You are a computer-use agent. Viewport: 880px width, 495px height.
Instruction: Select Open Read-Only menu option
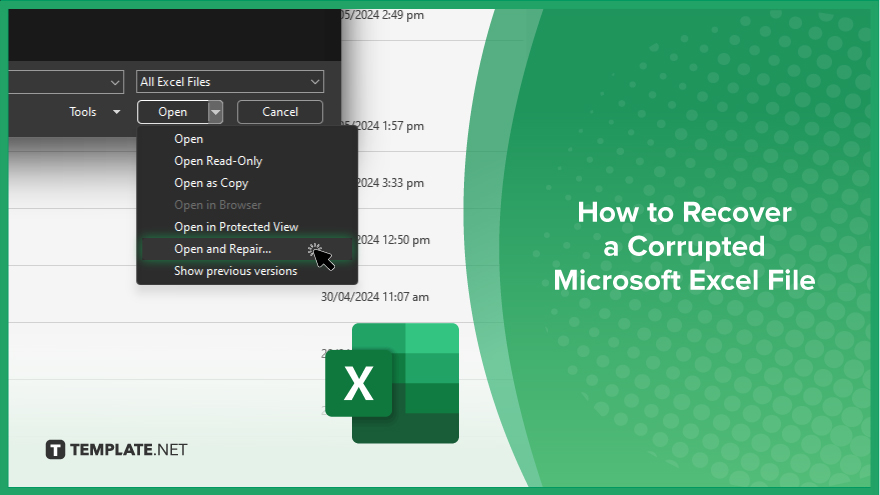click(x=218, y=161)
